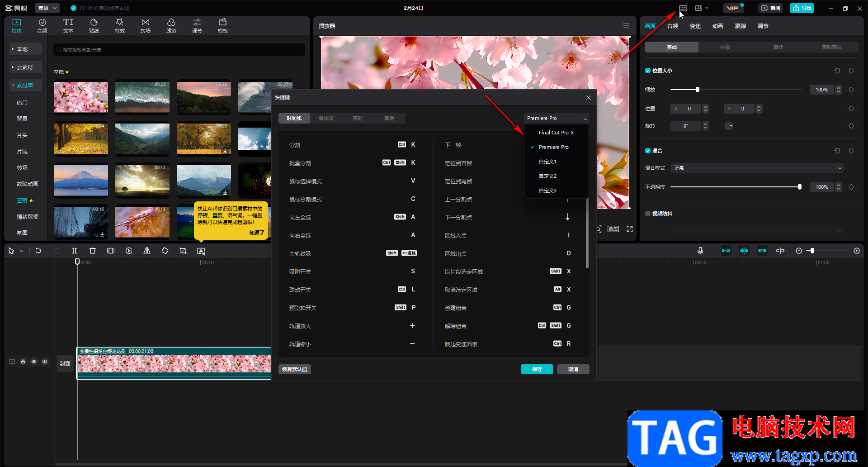Open the Premiere Pro preset dropdown
Image resolution: width=868 pixels, height=467 pixels.
557,118
